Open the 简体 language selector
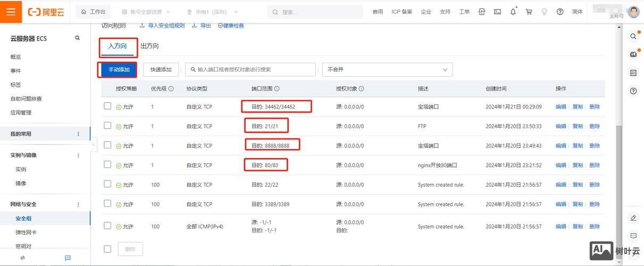644x266 pixels. pyautogui.click(x=577, y=12)
